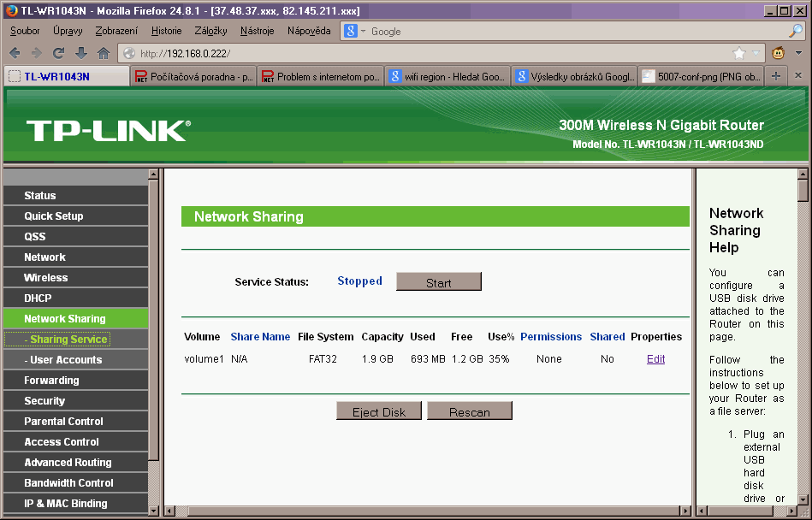The height and width of the screenshot is (520, 812).
Task: Open the Úpravy menu
Action: [x=68, y=31]
